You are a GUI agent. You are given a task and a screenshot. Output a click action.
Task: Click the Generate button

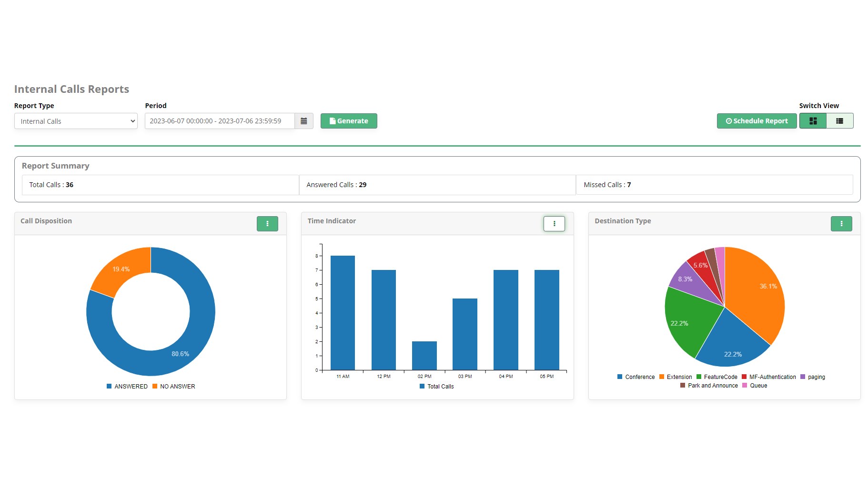pyautogui.click(x=349, y=121)
